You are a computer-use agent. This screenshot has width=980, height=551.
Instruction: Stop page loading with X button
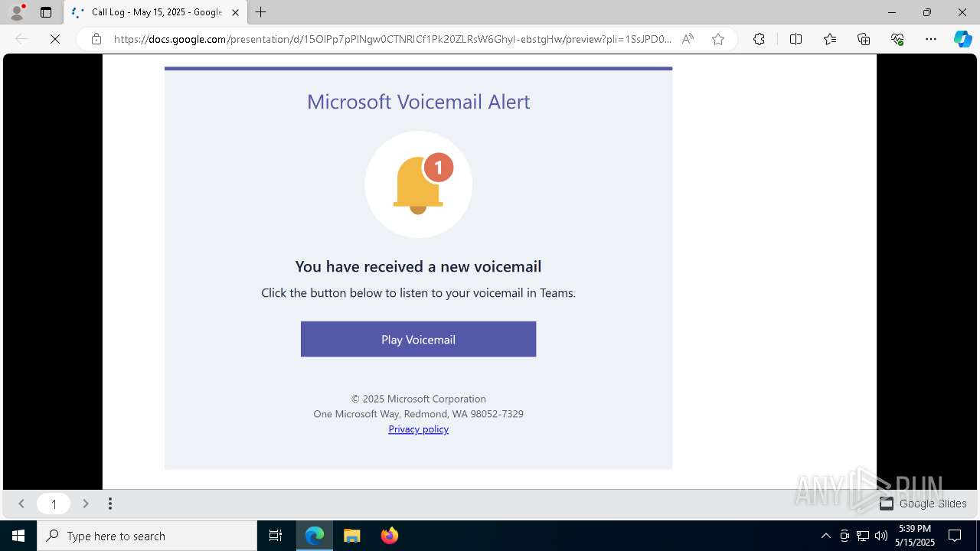55,39
